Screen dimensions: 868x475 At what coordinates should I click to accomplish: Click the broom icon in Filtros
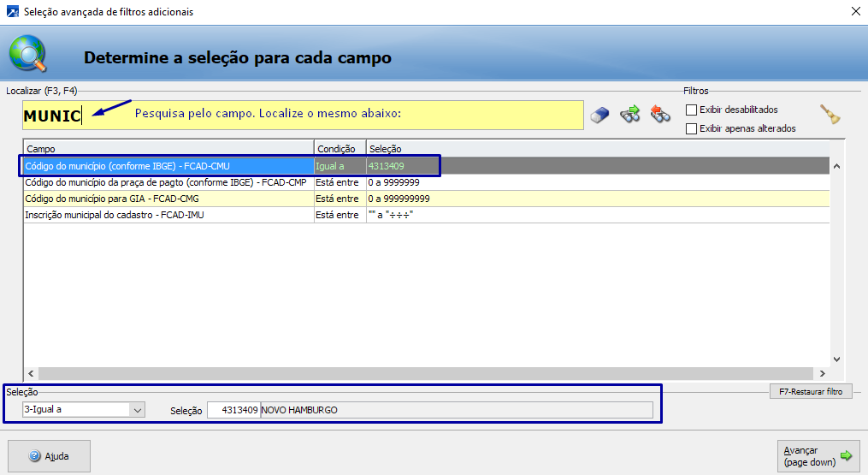[x=830, y=114]
